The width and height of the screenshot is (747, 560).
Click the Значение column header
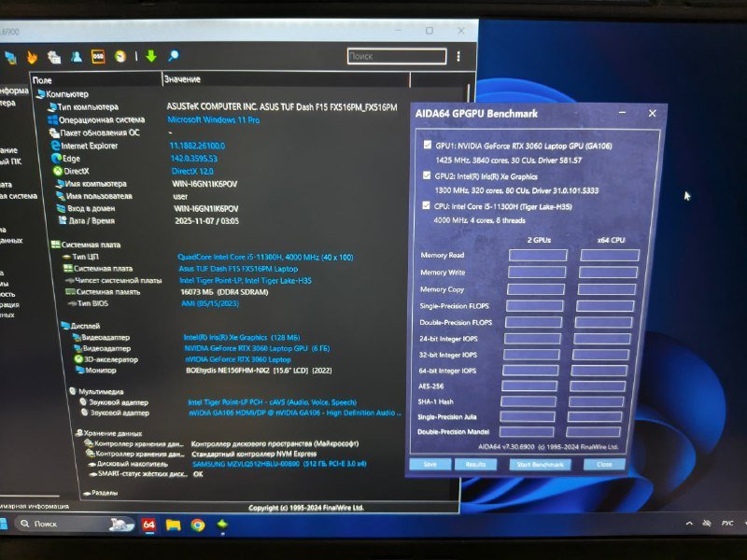point(182,80)
